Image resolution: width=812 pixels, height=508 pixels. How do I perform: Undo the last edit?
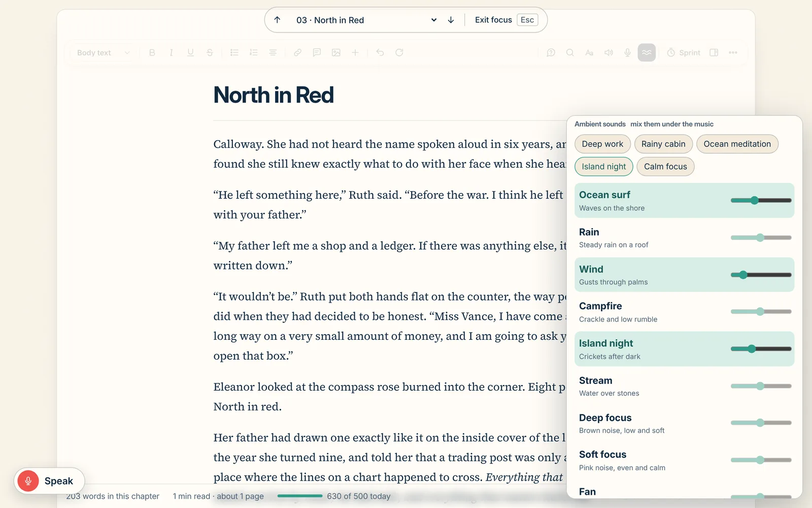[380, 52]
